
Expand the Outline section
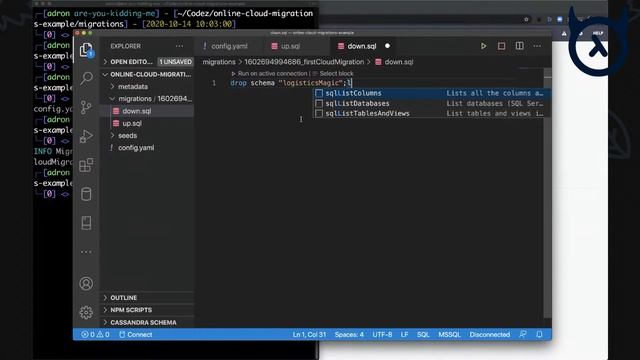coord(147,298)
